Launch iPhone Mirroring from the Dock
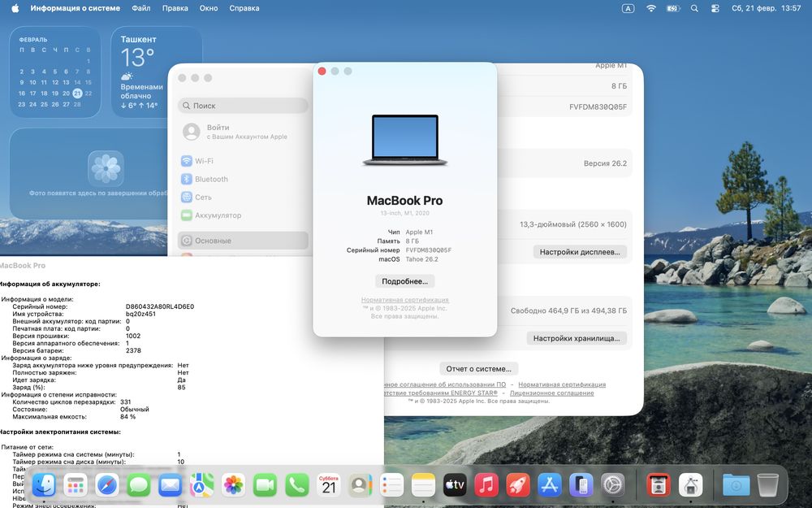This screenshot has width=812, height=508. (x=581, y=485)
